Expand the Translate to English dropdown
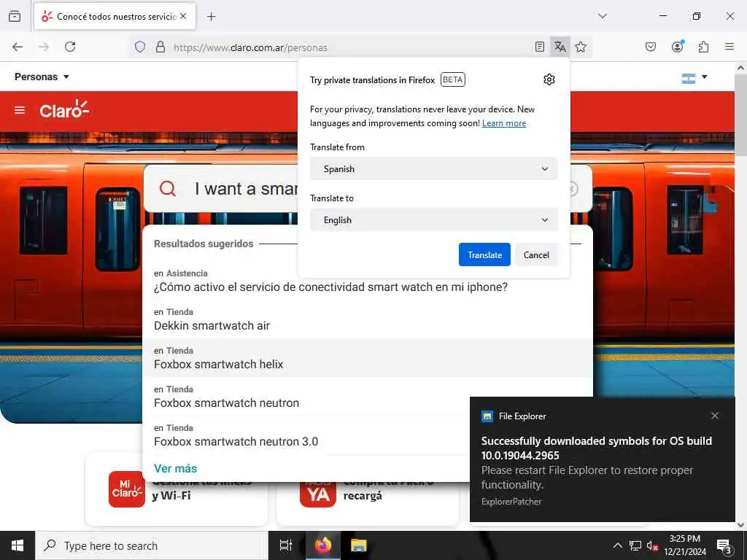This screenshot has height=560, width=747. (x=433, y=219)
